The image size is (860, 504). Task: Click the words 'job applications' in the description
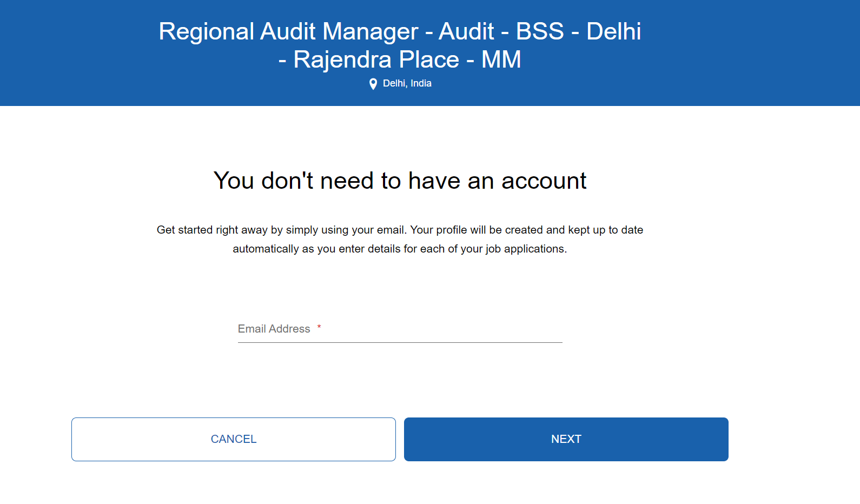point(519,249)
